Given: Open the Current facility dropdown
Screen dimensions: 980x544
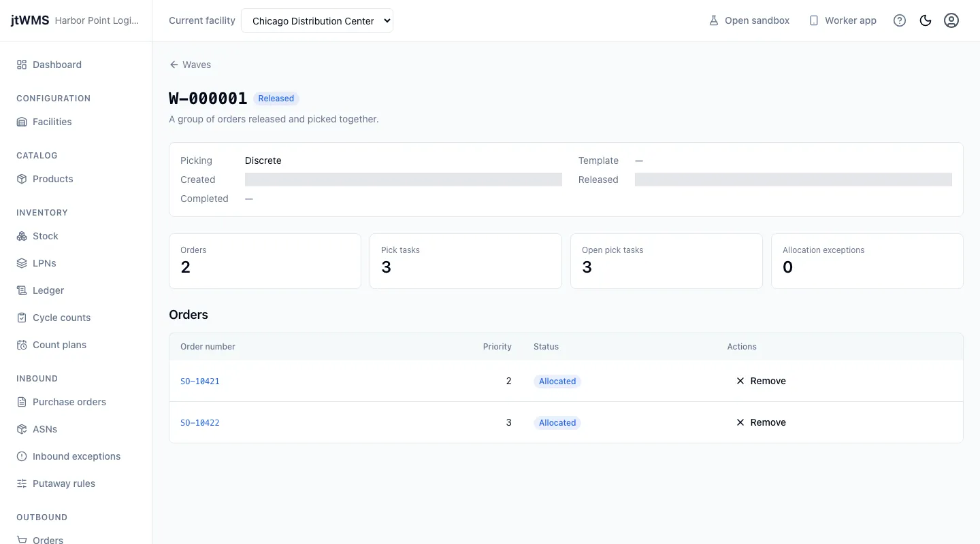Looking at the screenshot, I should pos(317,20).
